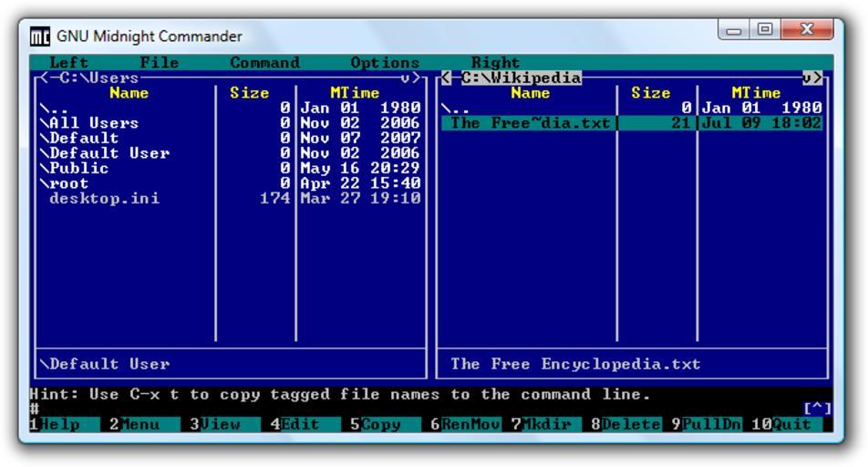
Task: Click the Name column header in left panel
Action: [x=129, y=93]
